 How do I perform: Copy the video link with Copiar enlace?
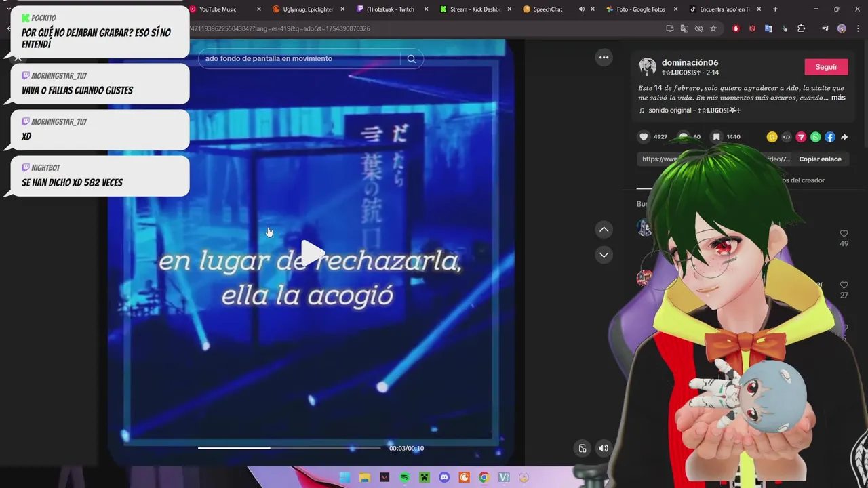820,159
